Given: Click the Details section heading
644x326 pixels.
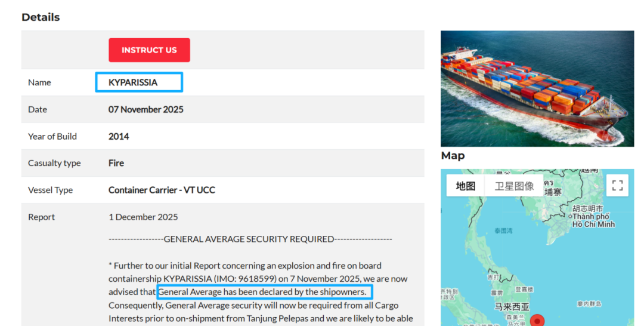Looking at the screenshot, I should click(x=41, y=17).
